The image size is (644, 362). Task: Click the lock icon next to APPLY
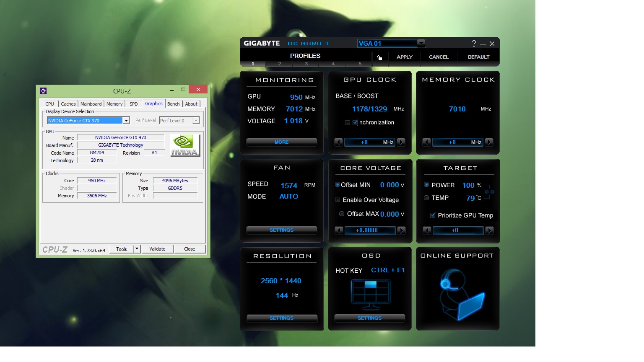379,57
